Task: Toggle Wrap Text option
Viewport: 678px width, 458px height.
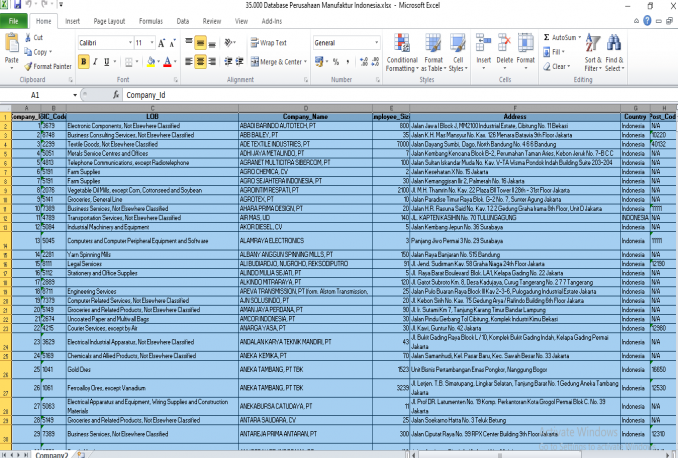Action: click(268, 43)
